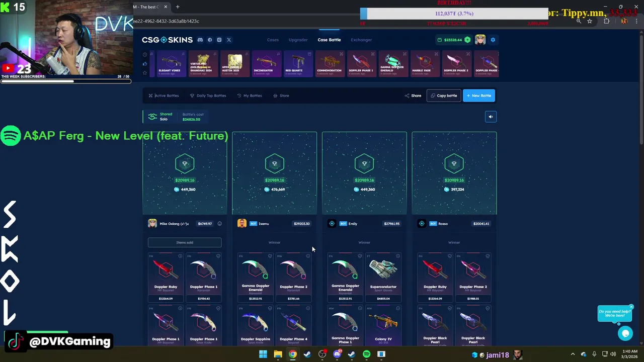Open the user profile avatar in header
This screenshot has height=362, width=644.
480,40
